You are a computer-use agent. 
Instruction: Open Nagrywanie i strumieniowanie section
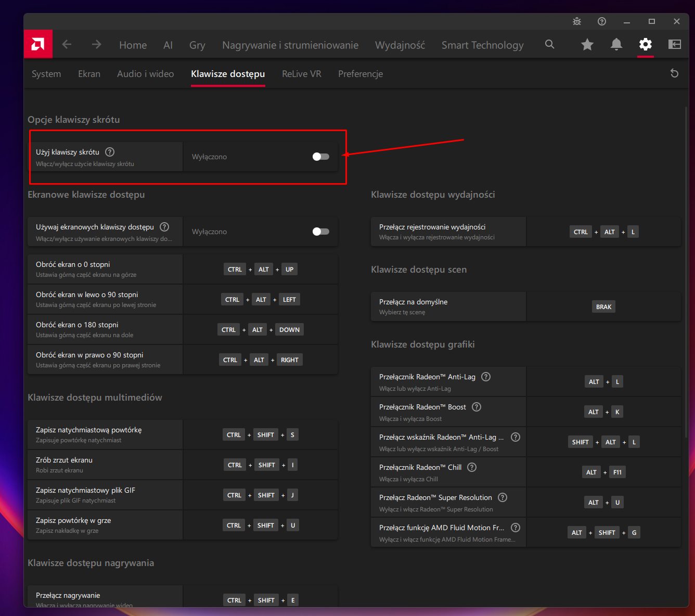[290, 45]
